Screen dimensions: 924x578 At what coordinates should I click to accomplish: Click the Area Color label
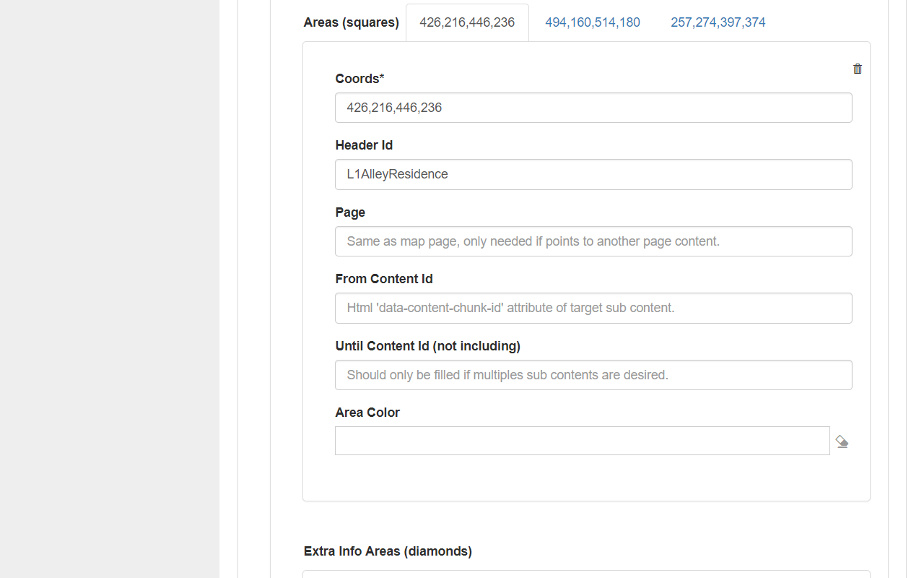(367, 413)
